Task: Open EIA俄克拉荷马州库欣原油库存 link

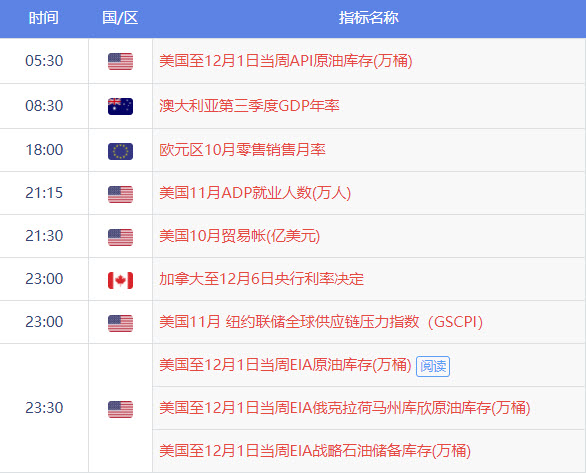Action: click(345, 408)
